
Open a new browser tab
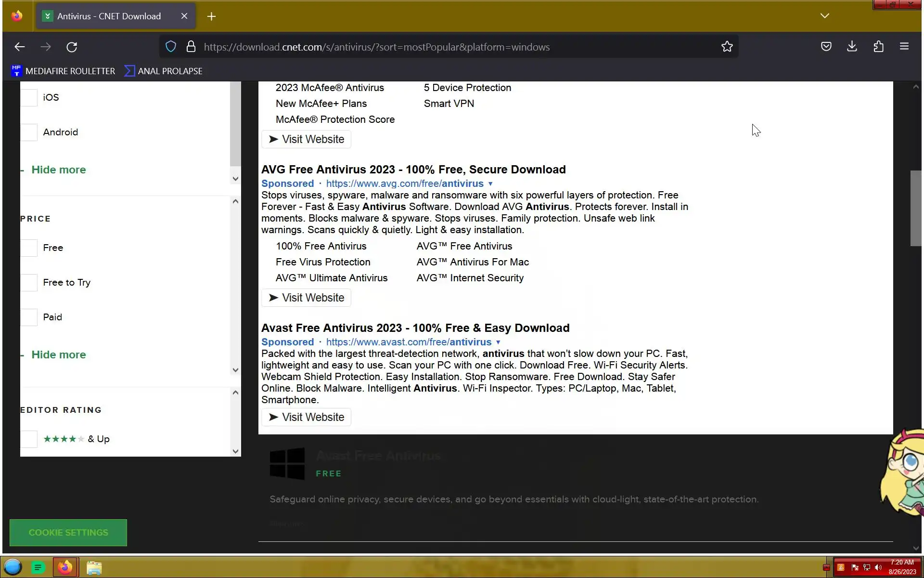tap(211, 16)
